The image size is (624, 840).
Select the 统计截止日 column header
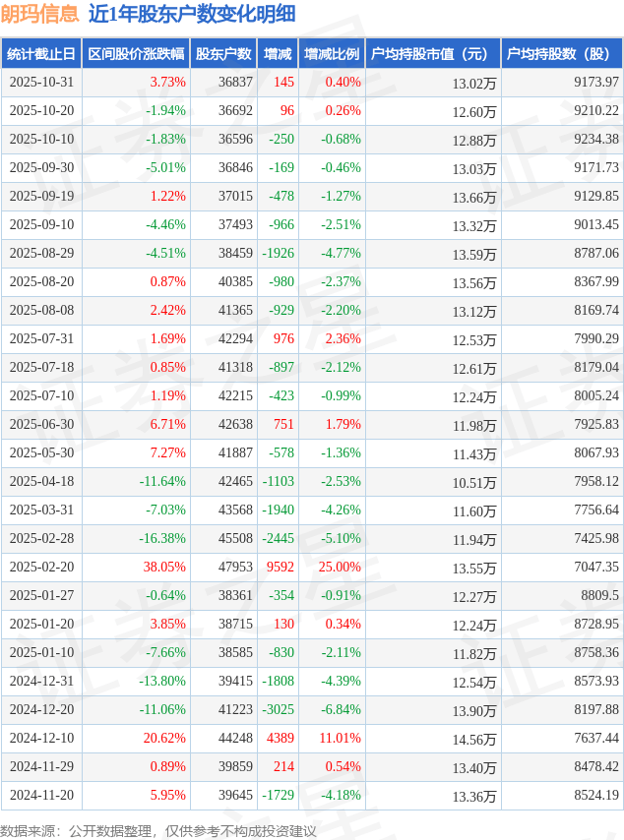(40, 54)
